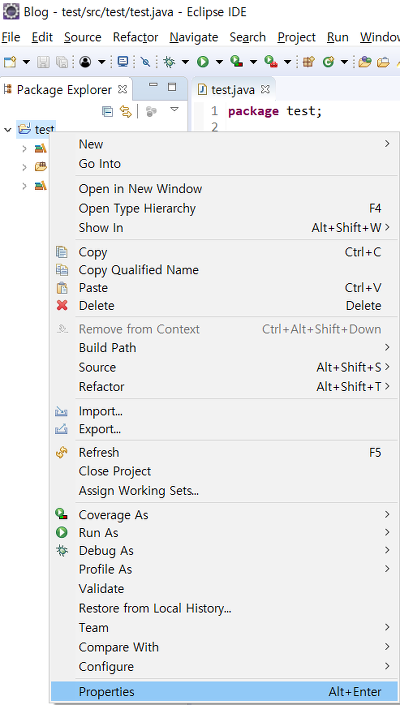Click Delete with the red X icon

pos(224,306)
